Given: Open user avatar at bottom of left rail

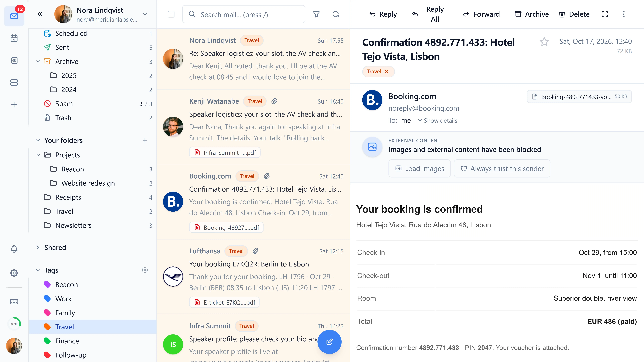Looking at the screenshot, I should pyautogui.click(x=14, y=346).
